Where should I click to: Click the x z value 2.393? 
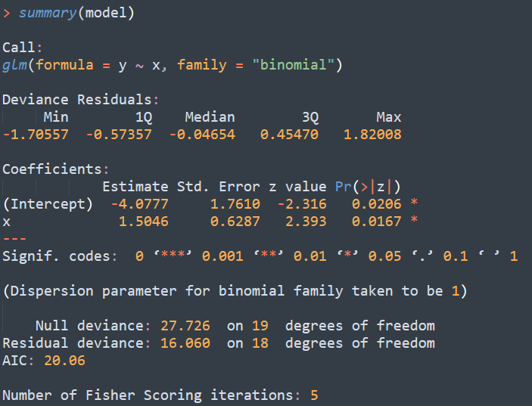[306, 222]
